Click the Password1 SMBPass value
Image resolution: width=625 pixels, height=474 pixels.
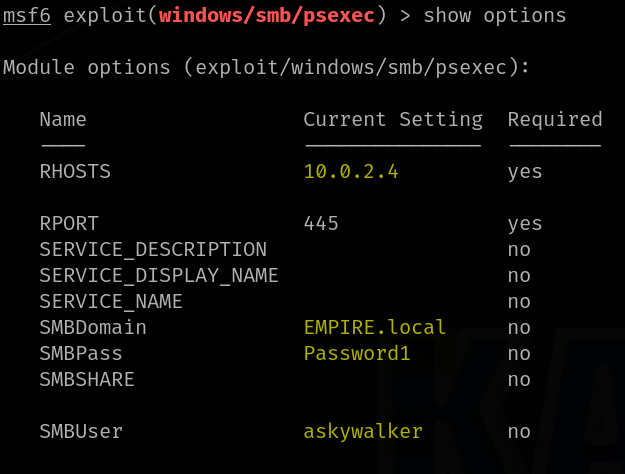click(x=357, y=354)
